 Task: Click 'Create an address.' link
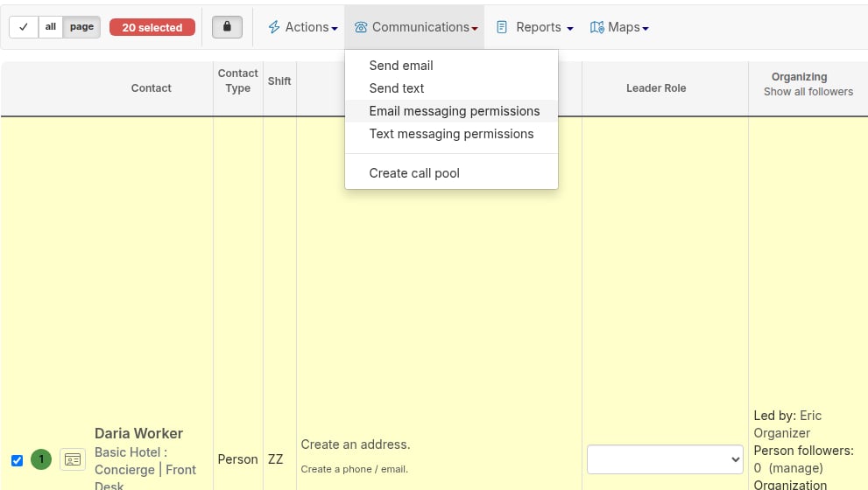pyautogui.click(x=356, y=444)
